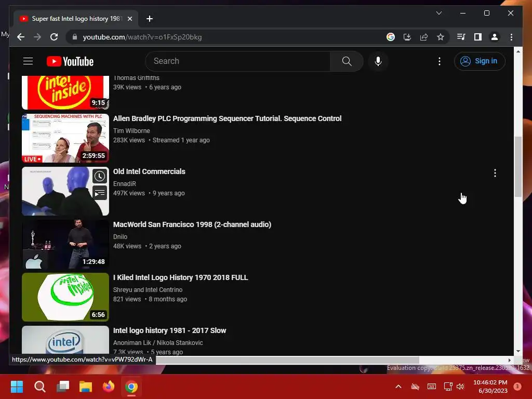Click the Dnilo channel name
532x399 pixels.
(x=120, y=236)
